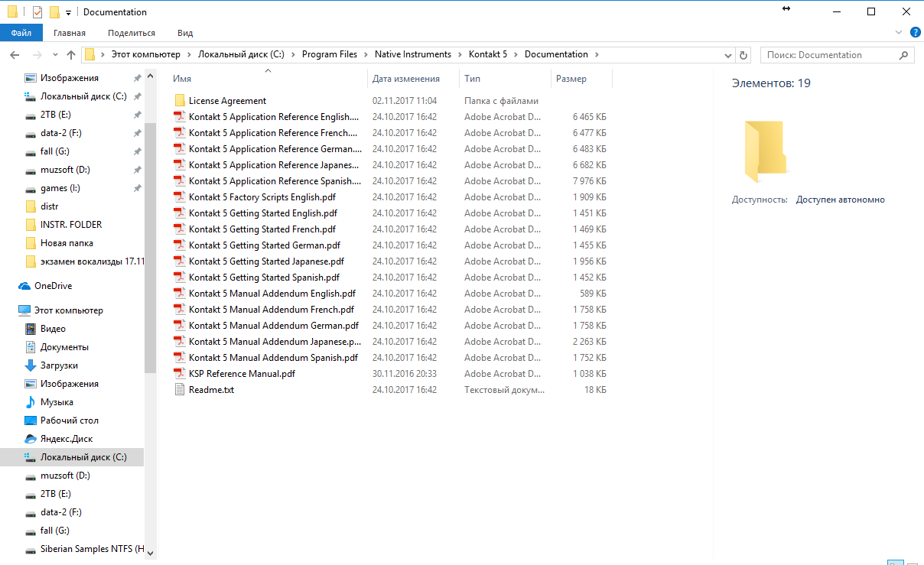
Task: Click New folder quick access icon
Action: (54, 12)
